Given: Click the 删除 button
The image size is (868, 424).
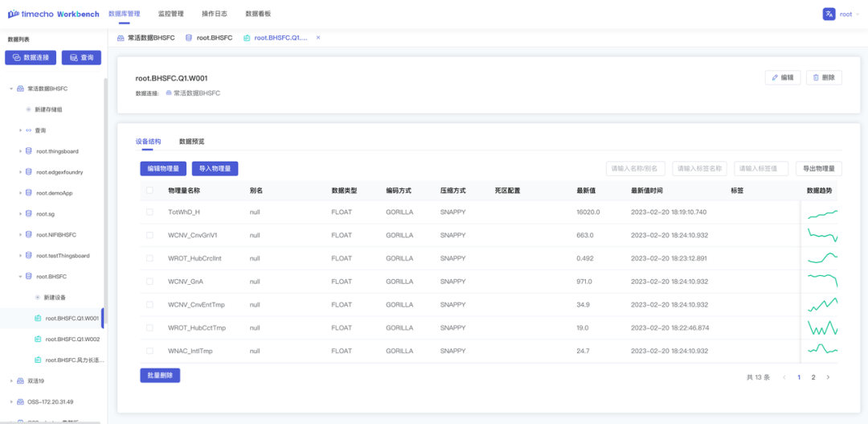Looking at the screenshot, I should click(825, 77).
